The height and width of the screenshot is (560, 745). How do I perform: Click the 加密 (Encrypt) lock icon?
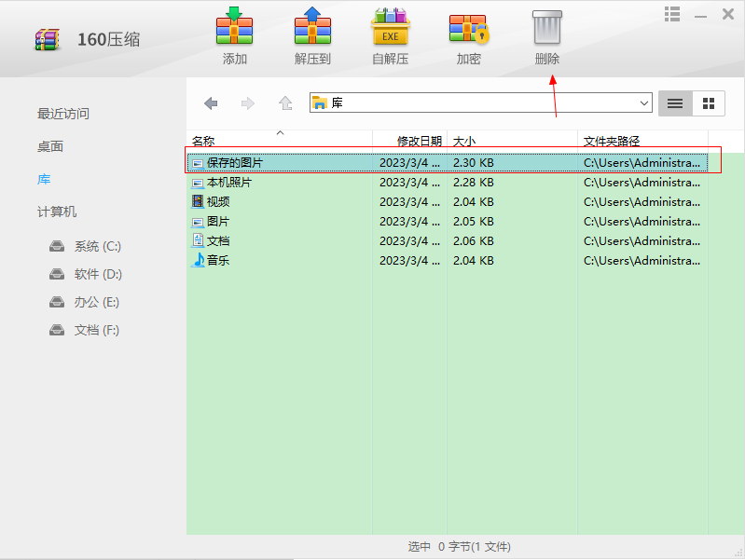click(469, 29)
